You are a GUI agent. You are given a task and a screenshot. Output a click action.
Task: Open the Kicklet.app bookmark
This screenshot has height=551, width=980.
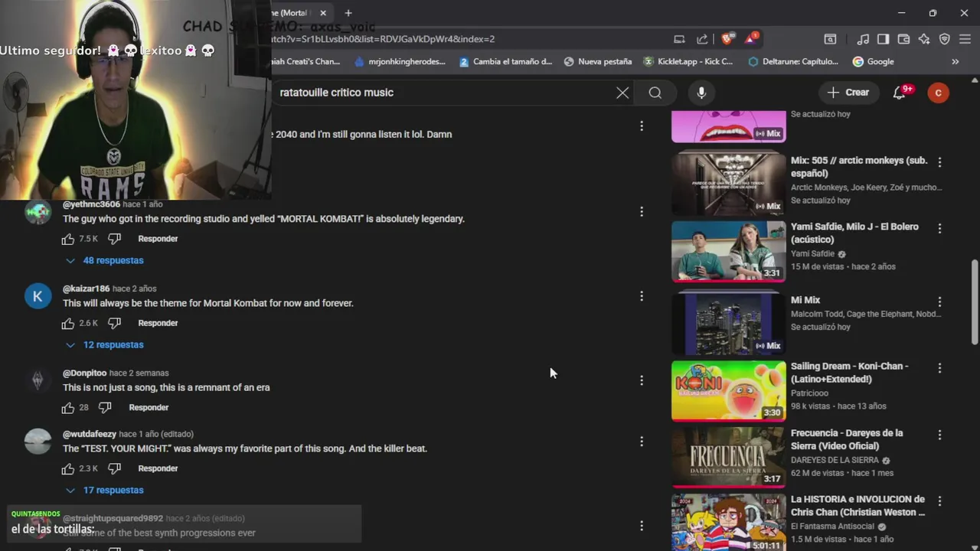pyautogui.click(x=688, y=61)
